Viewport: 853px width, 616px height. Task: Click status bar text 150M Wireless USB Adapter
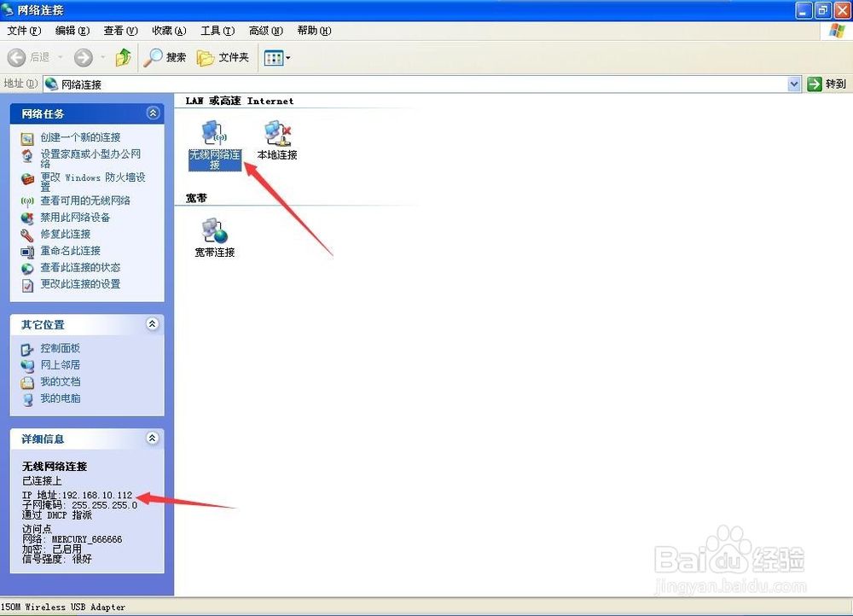click(63, 607)
